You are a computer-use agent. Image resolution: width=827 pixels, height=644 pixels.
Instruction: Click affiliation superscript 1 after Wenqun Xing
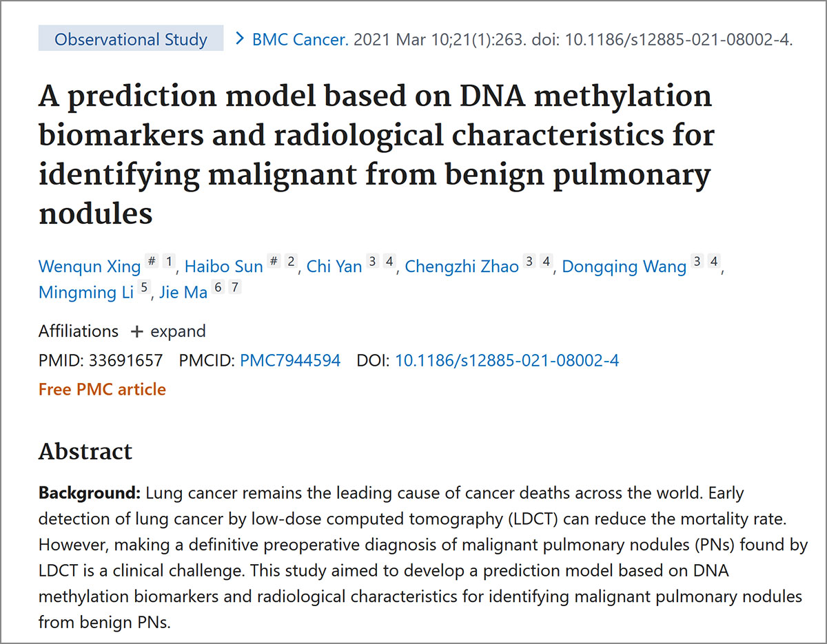170,262
